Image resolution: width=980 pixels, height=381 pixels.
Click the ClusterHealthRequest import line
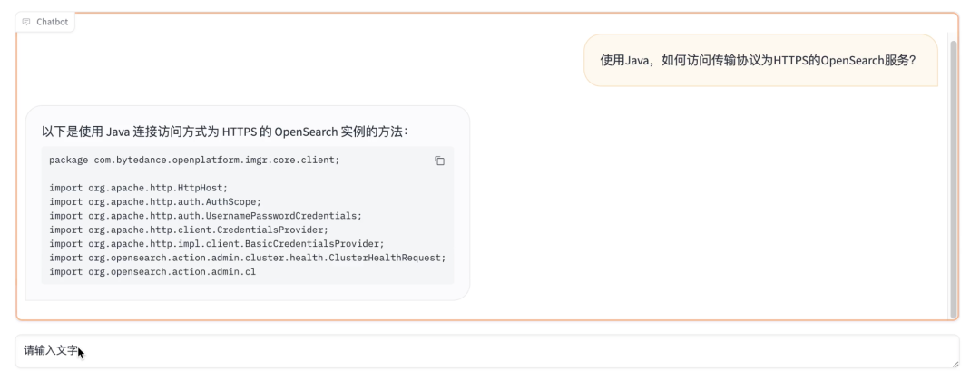click(x=248, y=258)
